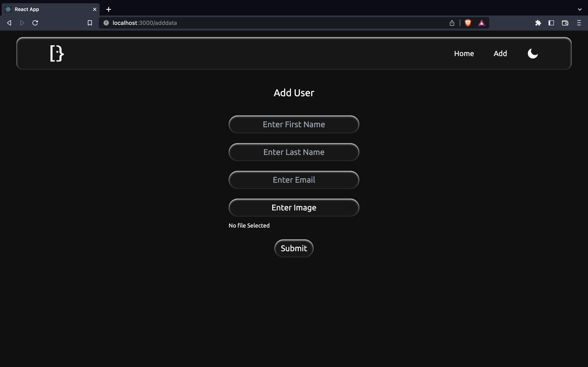Open a new browser tab

108,9
